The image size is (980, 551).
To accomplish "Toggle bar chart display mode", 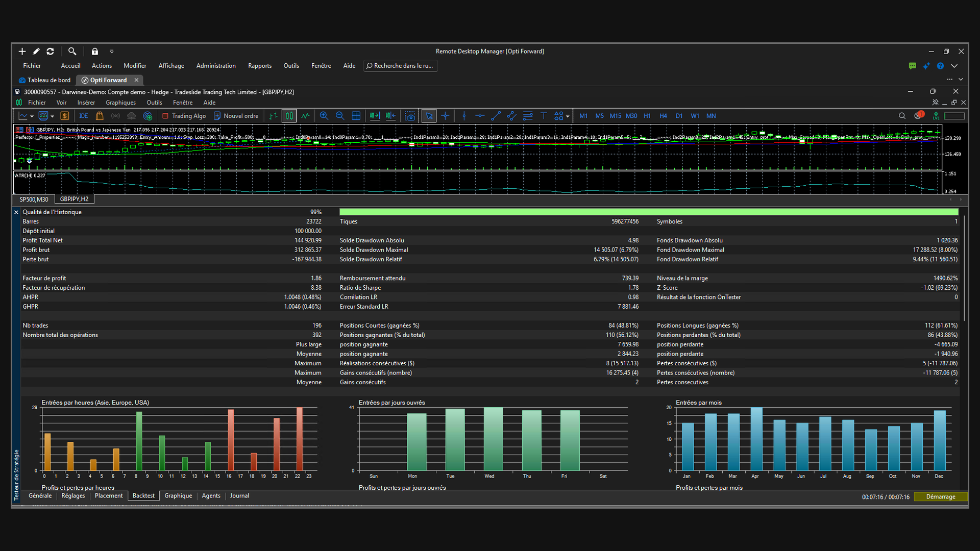I will pyautogui.click(x=274, y=116).
